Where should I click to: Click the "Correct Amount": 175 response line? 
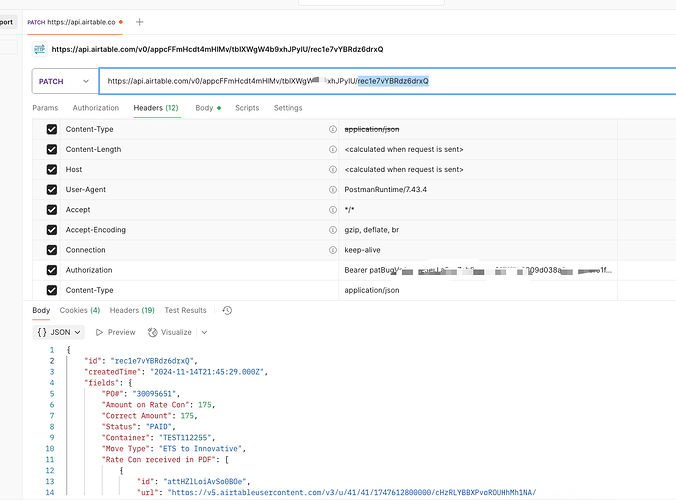click(x=149, y=416)
